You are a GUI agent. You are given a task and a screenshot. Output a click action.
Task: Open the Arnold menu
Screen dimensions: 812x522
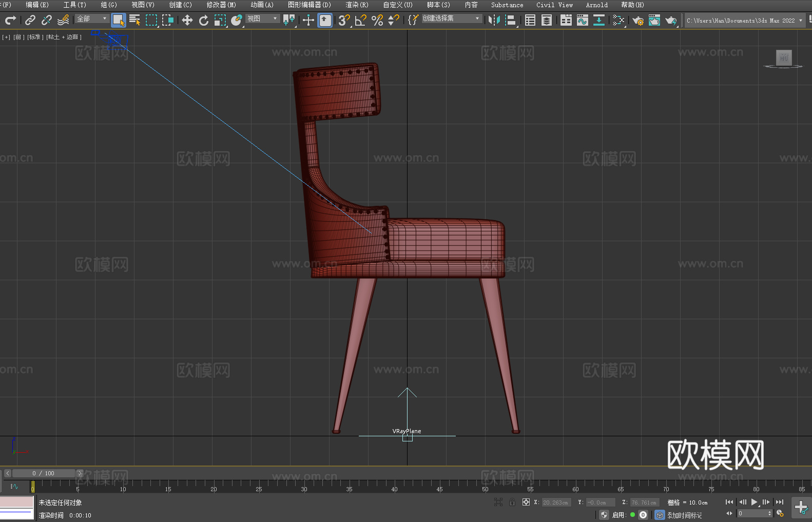[x=596, y=5]
